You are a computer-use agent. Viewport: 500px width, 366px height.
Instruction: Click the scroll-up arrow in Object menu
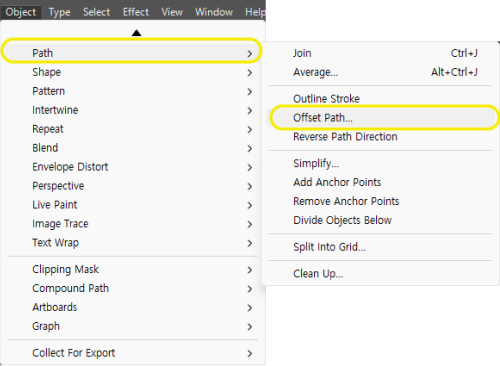(136, 33)
